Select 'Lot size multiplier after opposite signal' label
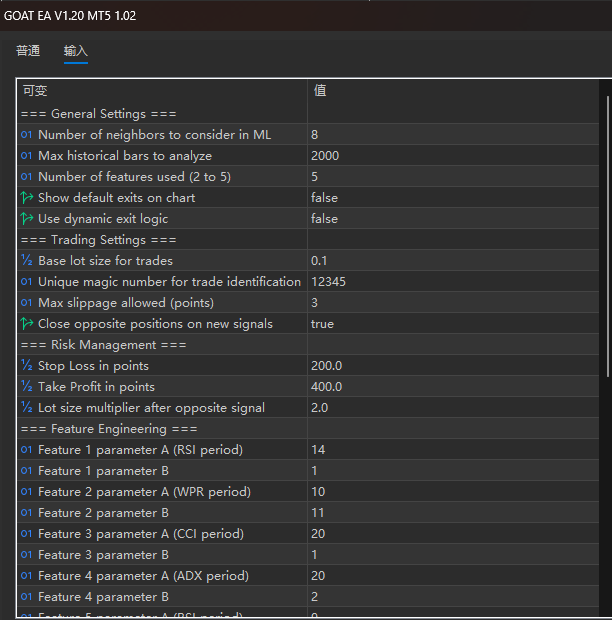Viewport: 612px width, 620px height. (x=151, y=408)
